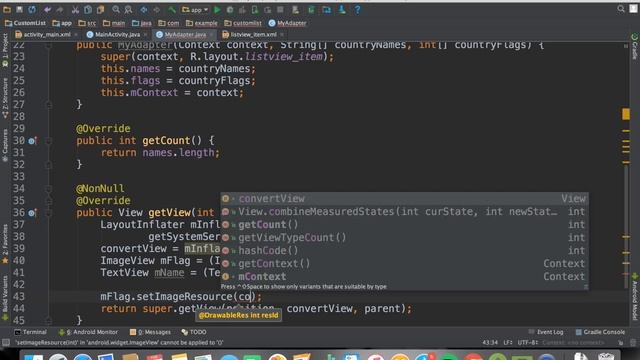Viewport: 640px width, 360px height.
Task: Click the Save All toolbar icon
Action: tap(19, 9)
